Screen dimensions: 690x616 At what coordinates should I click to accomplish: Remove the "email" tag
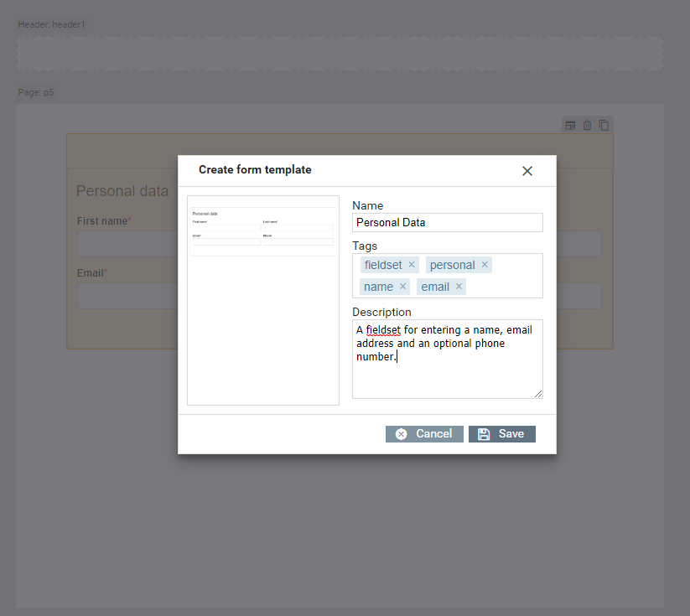(x=459, y=287)
